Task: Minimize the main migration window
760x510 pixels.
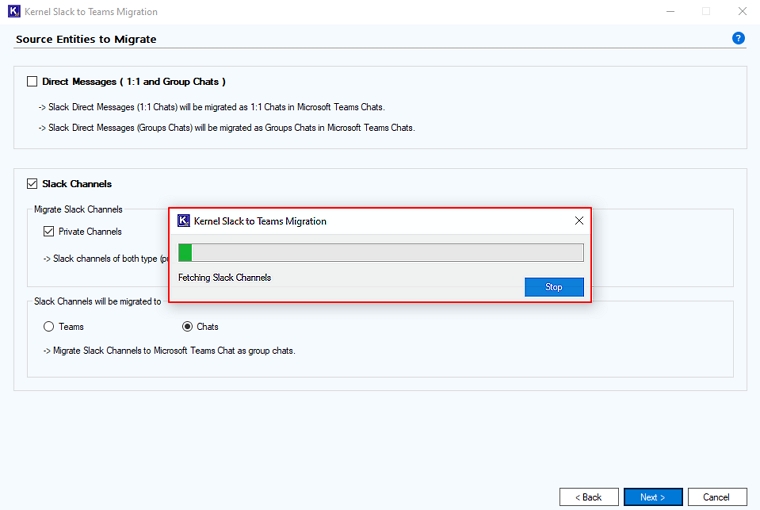Action: 670,11
